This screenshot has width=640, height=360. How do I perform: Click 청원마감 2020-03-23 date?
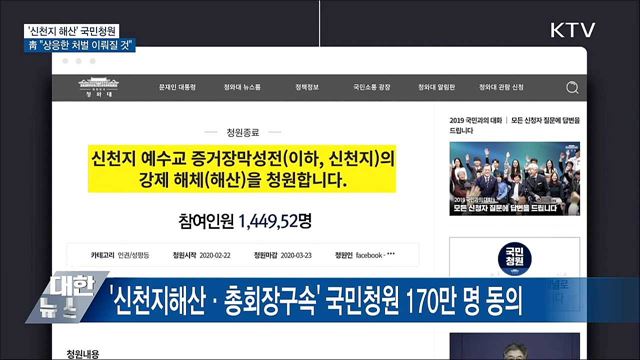click(x=282, y=255)
